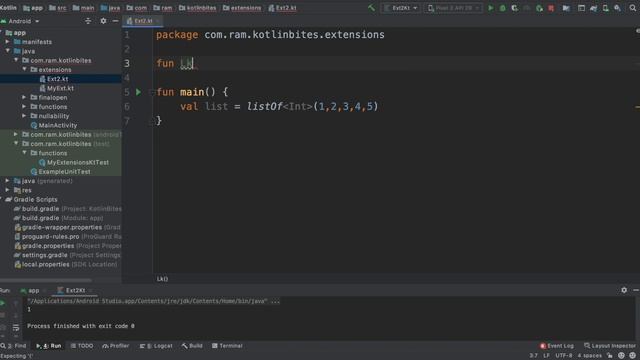
Task: Open the Profiler tool window
Action: pyautogui.click(x=116, y=346)
